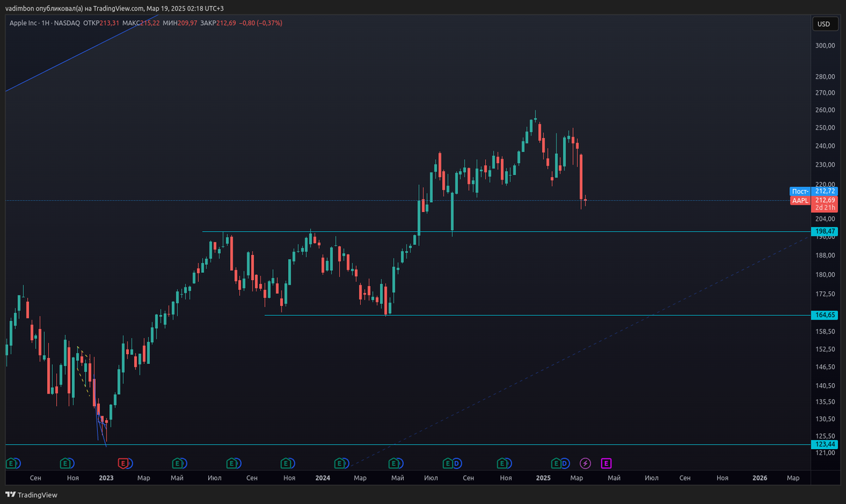The height and width of the screenshot is (504, 846).
Task: Click the 2026 label on time axis
Action: click(x=760, y=478)
